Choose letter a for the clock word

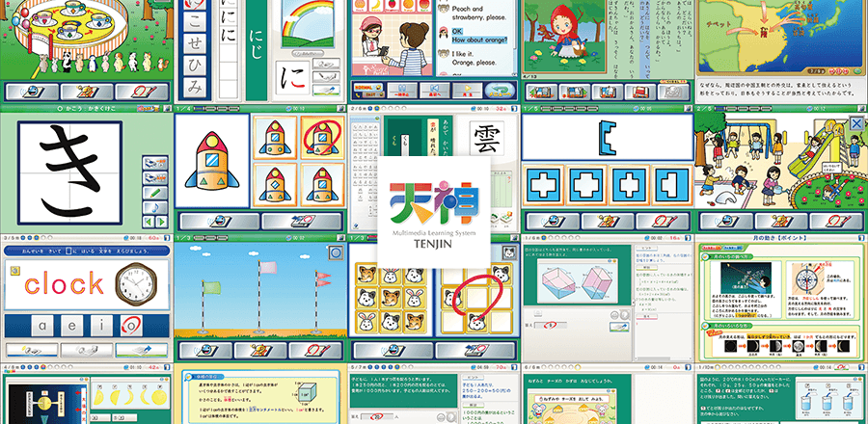coord(41,326)
